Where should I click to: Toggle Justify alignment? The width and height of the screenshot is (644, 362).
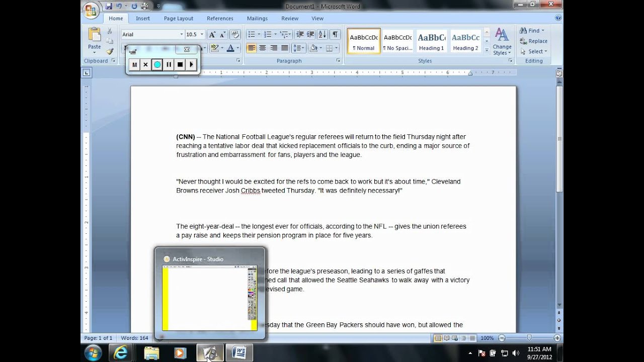285,48
